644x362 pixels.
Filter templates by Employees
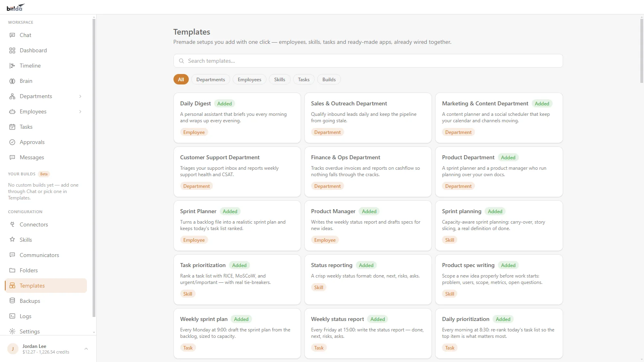pos(249,80)
